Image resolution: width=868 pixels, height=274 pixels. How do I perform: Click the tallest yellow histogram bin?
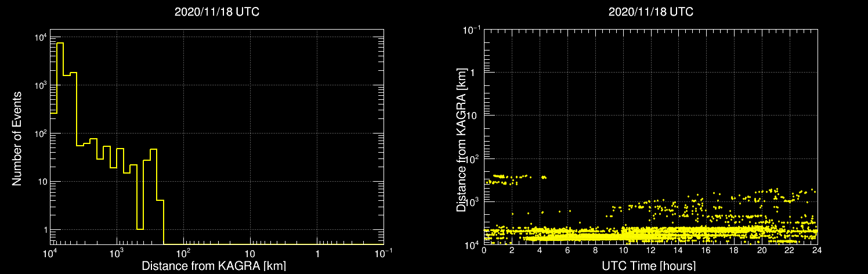(60, 143)
